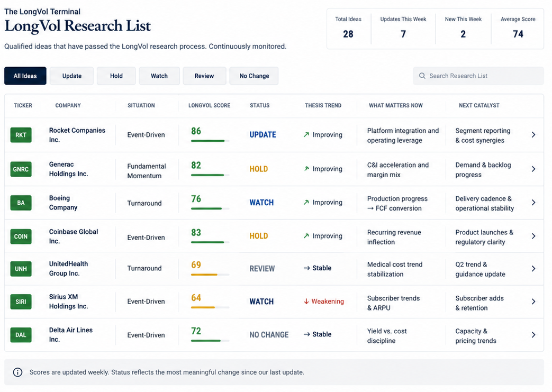The width and height of the screenshot is (552, 392).
Task: Open the UnitedHealth Group Inc. company name
Action: click(x=69, y=269)
